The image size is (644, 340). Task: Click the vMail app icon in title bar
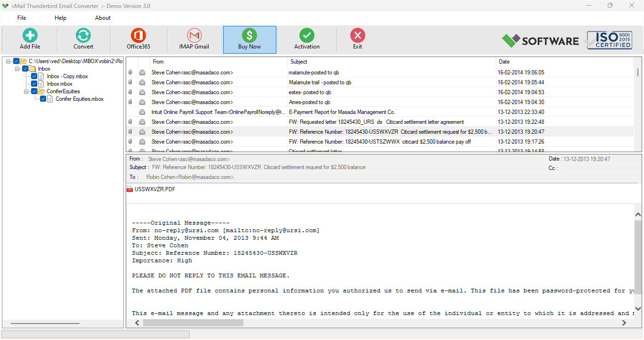tap(6, 6)
